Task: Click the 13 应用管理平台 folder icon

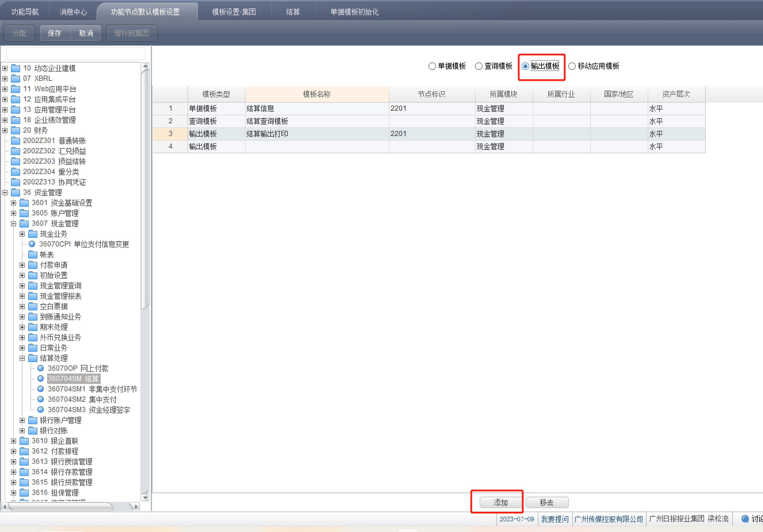Action: [x=16, y=110]
